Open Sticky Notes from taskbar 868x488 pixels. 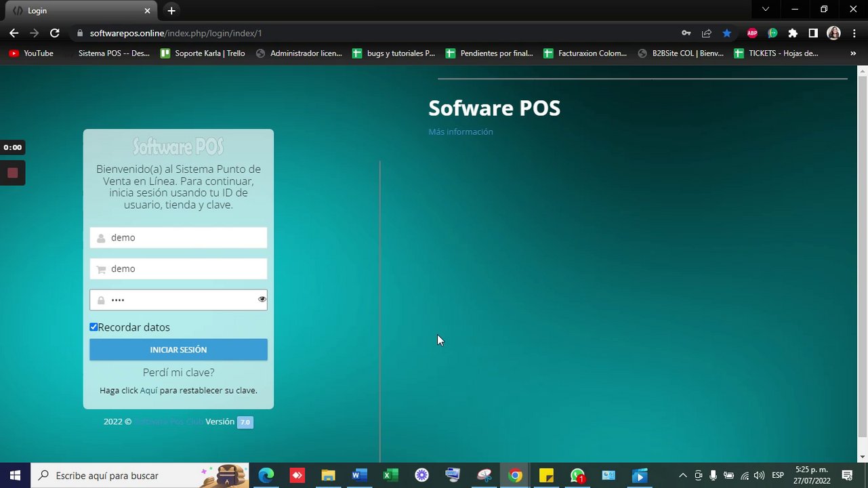(546, 475)
